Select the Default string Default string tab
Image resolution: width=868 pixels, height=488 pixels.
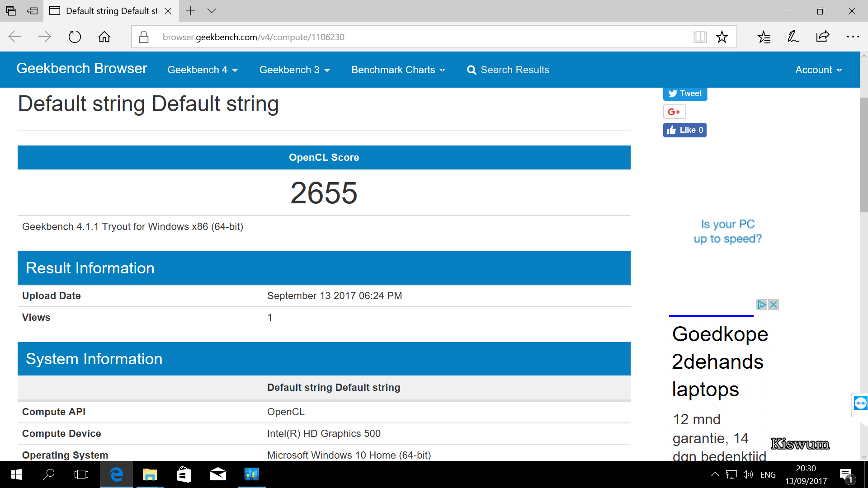(111, 11)
